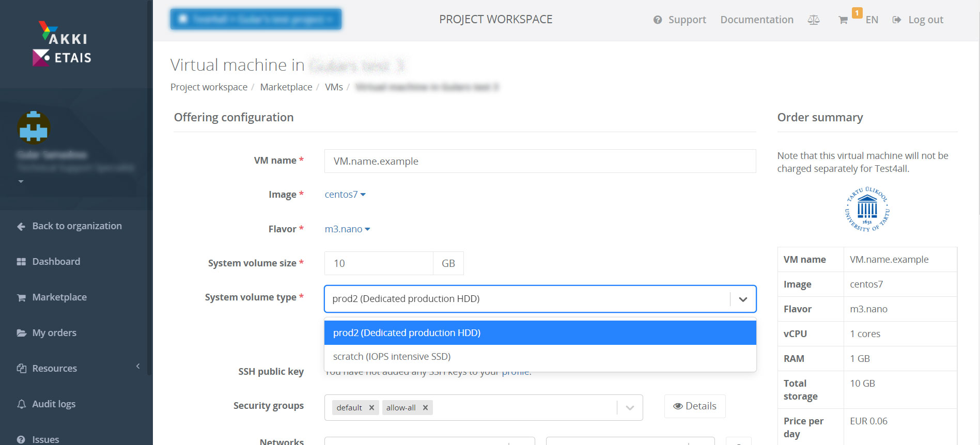
Task: Click the back arrow icon
Action: [x=21, y=227]
